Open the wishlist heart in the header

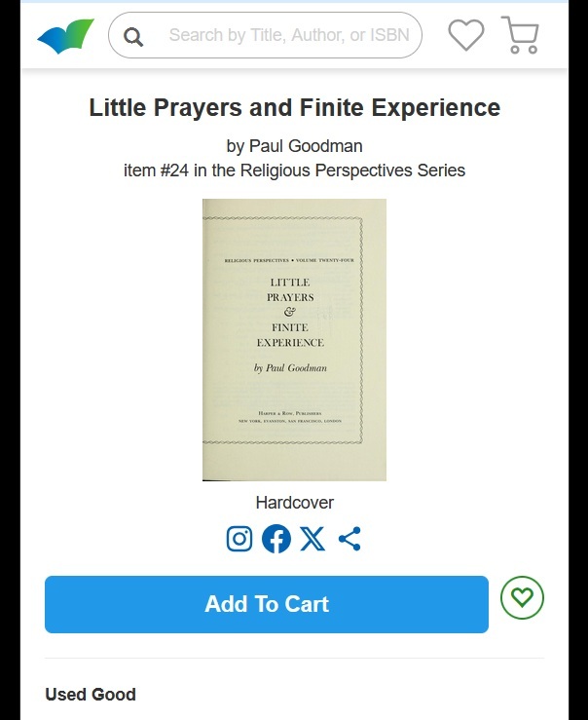466,35
